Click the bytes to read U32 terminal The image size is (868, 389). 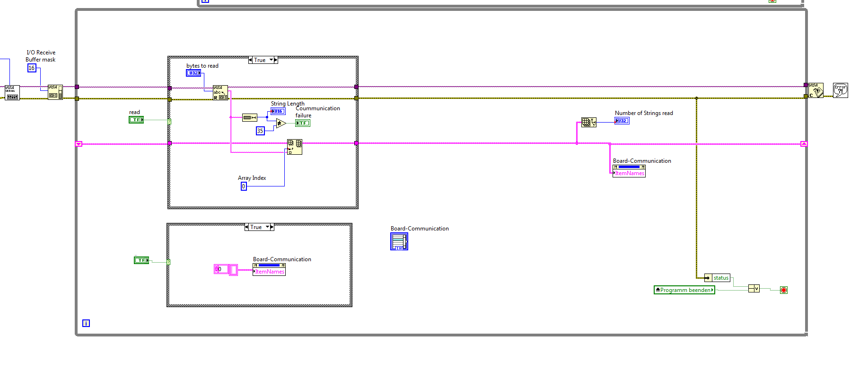pyautogui.click(x=193, y=73)
